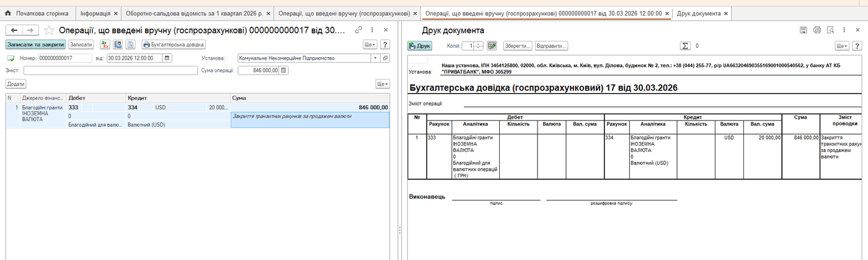
Task: Select the Закриття транзитних рахунків description cell
Action: tap(310, 120)
